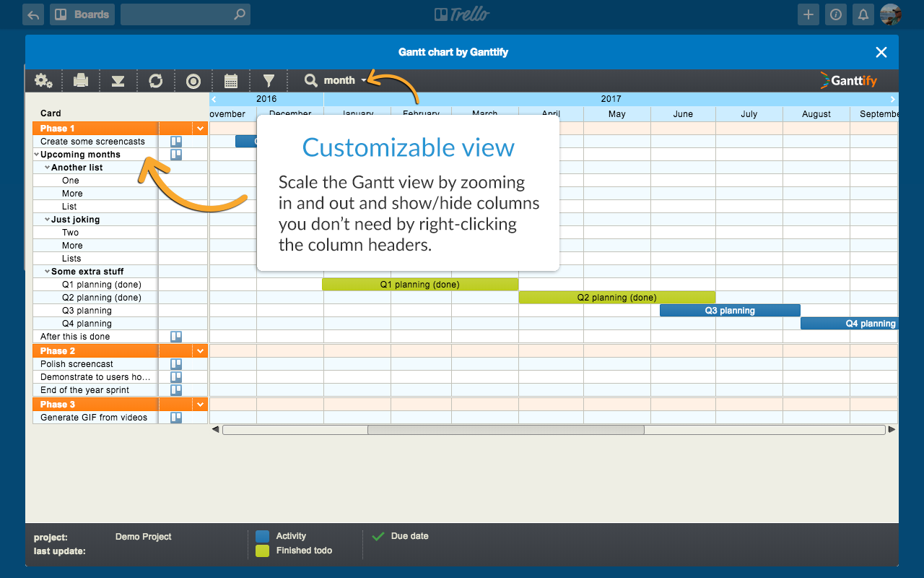
Task: Open the filter funnel icon
Action: 269,80
